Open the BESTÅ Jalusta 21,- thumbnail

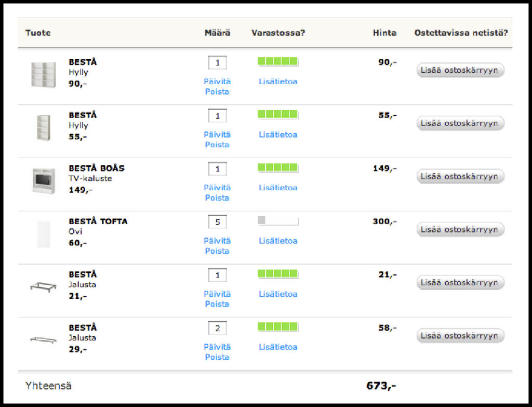click(x=44, y=287)
